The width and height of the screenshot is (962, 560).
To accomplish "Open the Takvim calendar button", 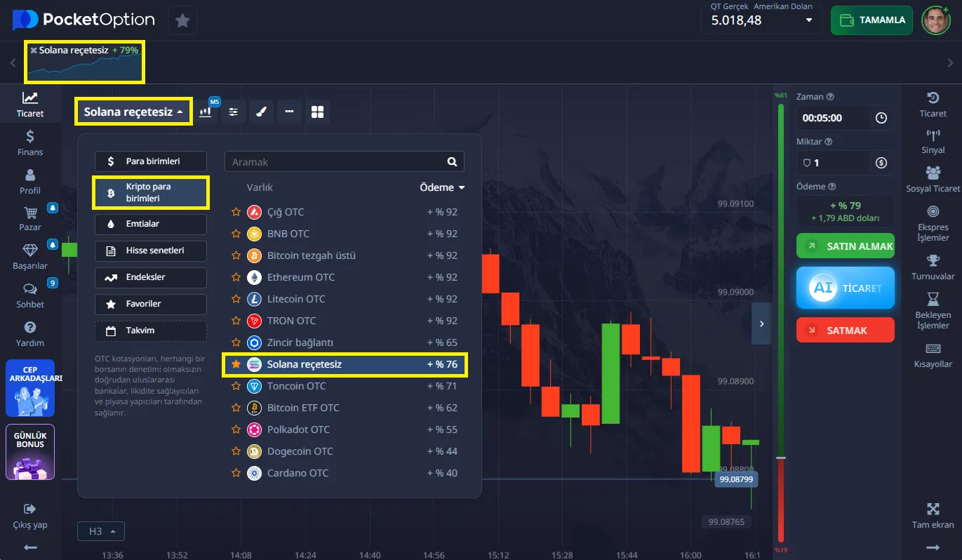I will pos(151,331).
